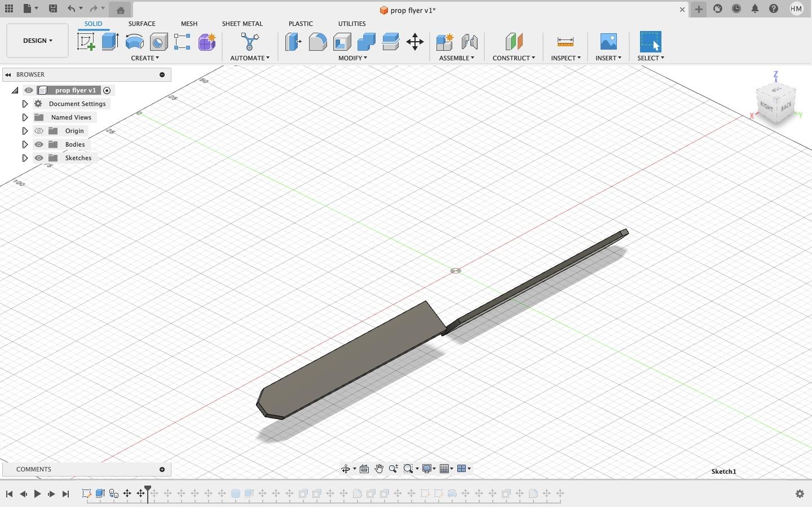Viewport: 812px width, 507px height.
Task: Open the CONSTRUCT dropdown menu
Action: [x=514, y=58]
